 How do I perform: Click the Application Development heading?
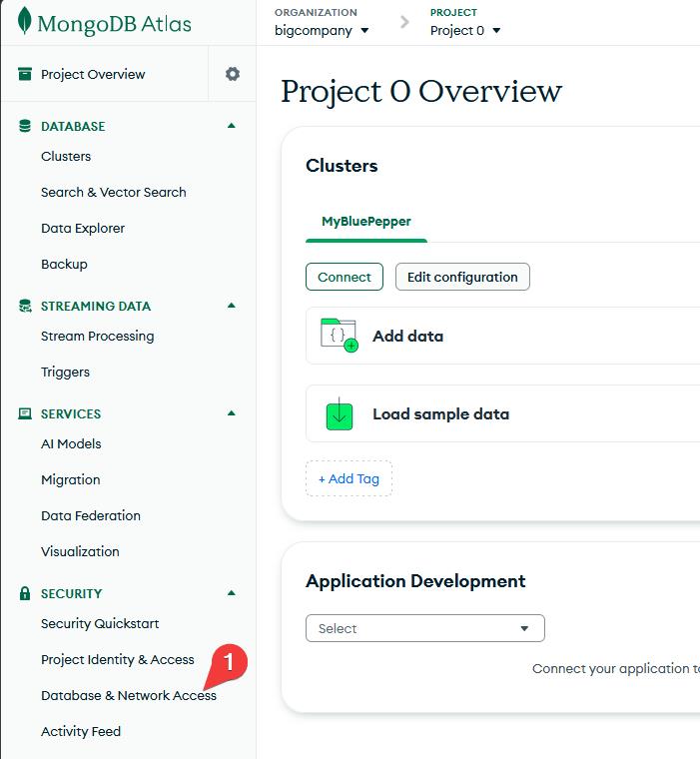[415, 581]
